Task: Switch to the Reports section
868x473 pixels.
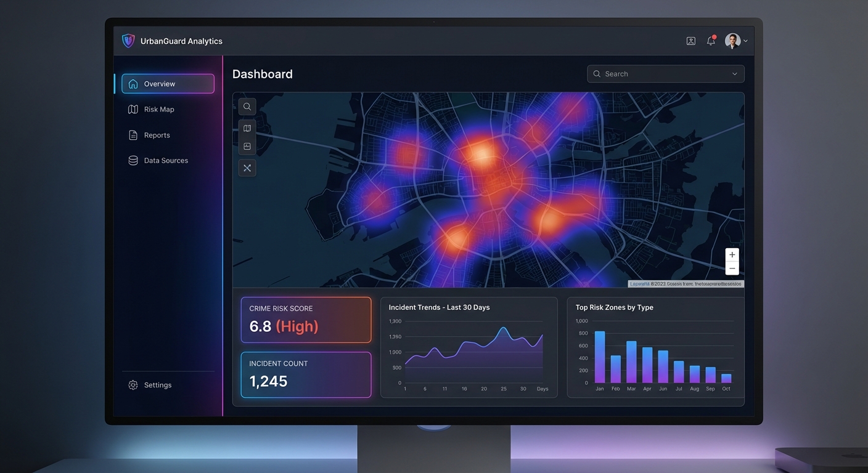Action: tap(157, 135)
